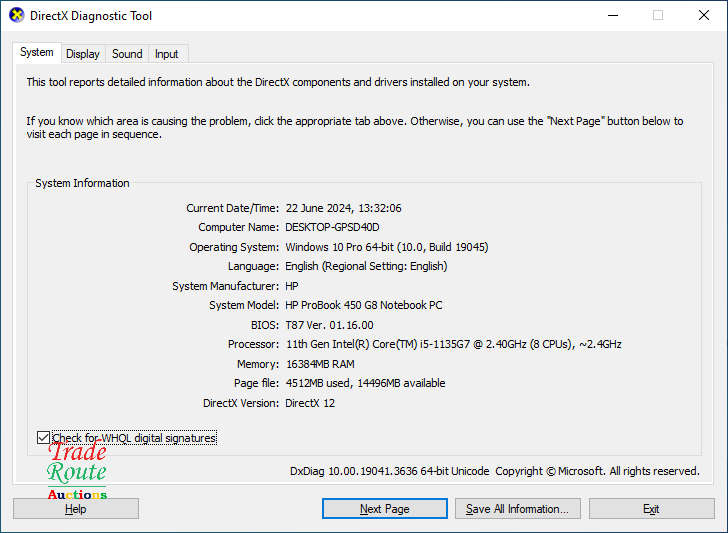Click the Trade Route Auctions logo
The height and width of the screenshot is (533, 728).
77,471
